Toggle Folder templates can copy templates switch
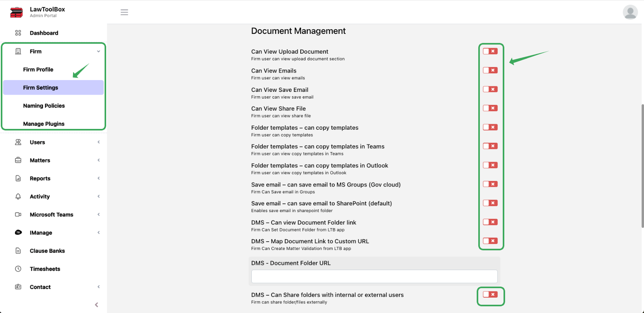This screenshot has width=644, height=313. pyautogui.click(x=490, y=127)
